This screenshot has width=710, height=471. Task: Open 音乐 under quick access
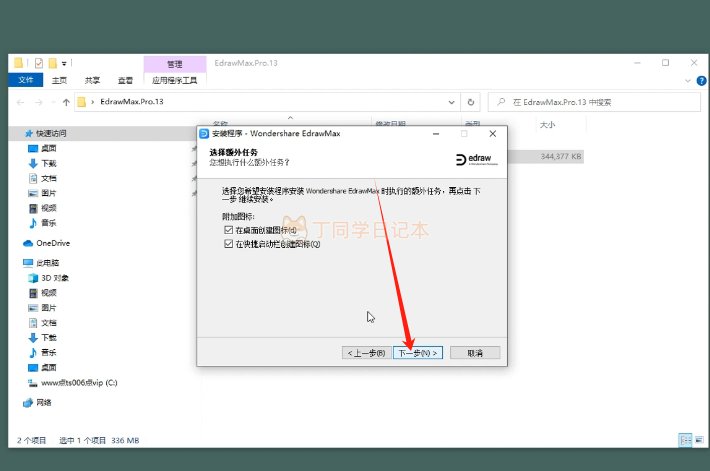48,223
